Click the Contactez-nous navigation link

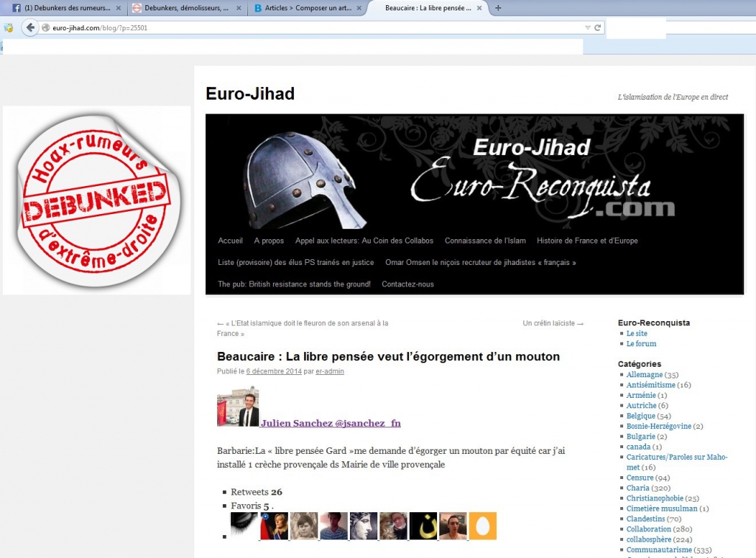[x=408, y=284]
